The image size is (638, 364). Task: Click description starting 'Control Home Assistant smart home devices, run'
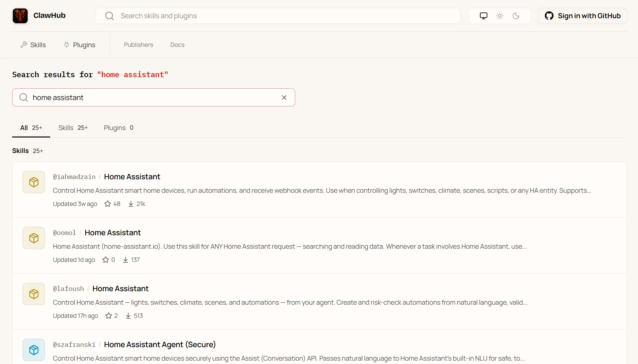[x=322, y=190]
